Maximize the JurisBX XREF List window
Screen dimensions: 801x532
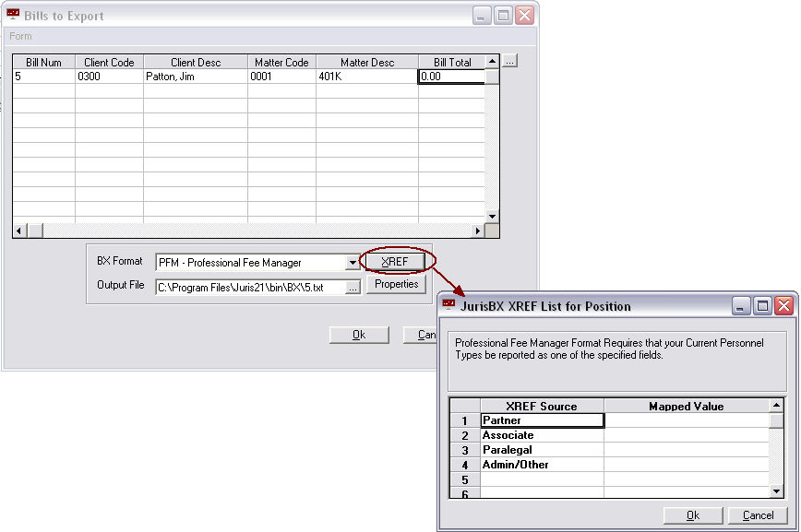(x=763, y=306)
